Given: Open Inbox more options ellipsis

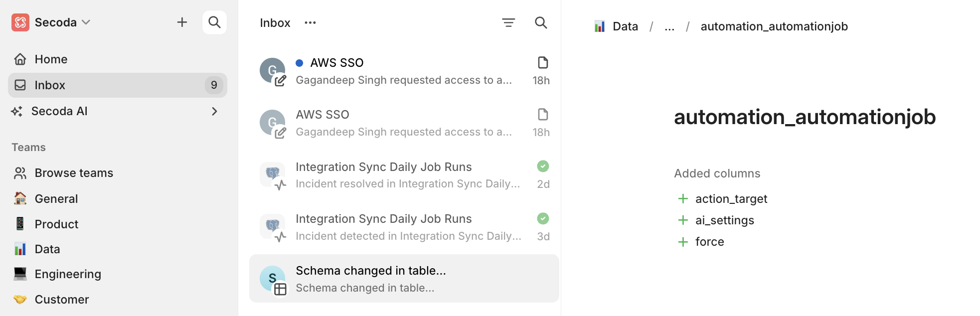Looking at the screenshot, I should (x=310, y=23).
